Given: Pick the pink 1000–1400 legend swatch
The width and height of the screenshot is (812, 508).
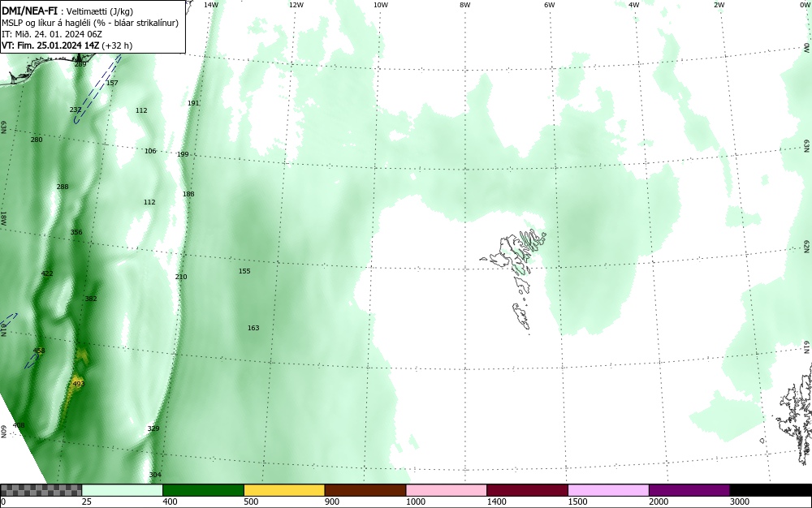Looking at the screenshot, I should (447, 490).
